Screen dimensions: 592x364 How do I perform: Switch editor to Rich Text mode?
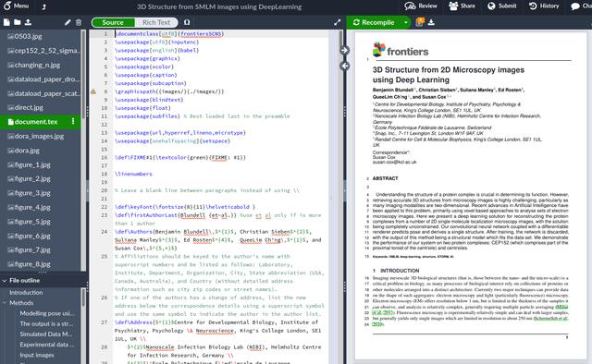click(x=156, y=22)
